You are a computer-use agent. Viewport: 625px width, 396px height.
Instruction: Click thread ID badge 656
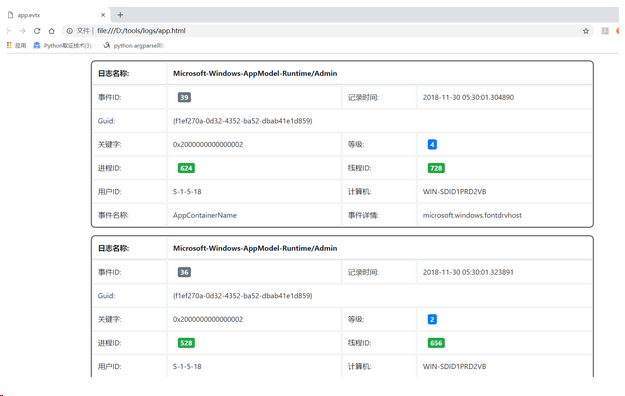436,343
